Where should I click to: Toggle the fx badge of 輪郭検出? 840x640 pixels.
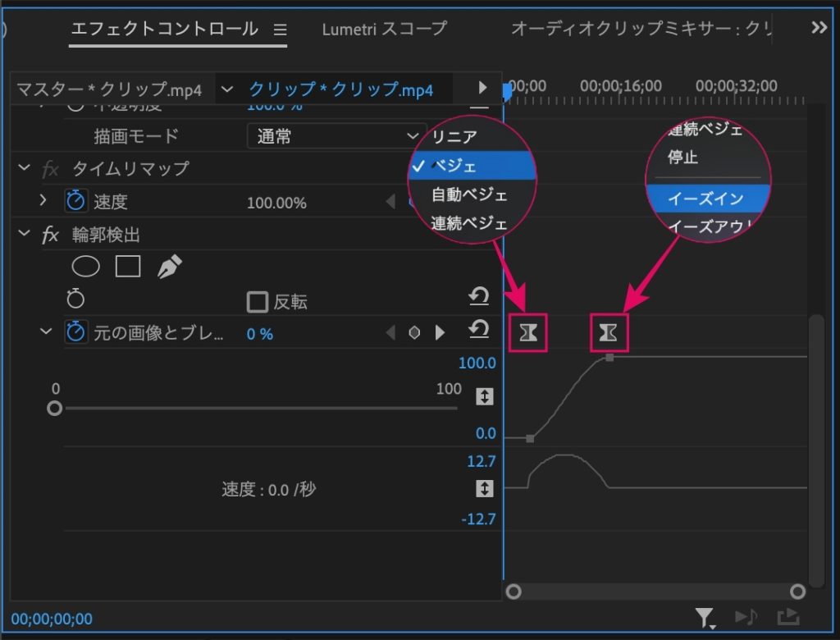coord(50,235)
